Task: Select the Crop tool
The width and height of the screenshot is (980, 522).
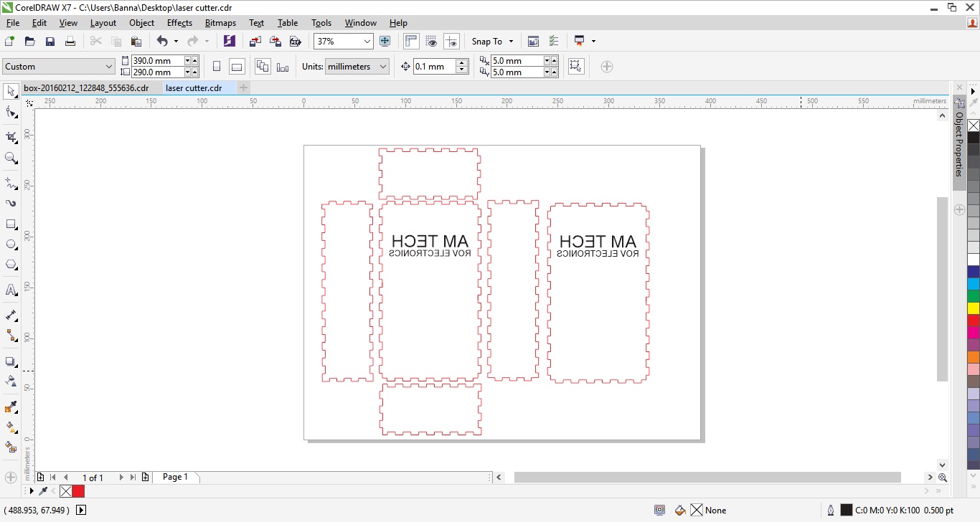Action: [11, 137]
